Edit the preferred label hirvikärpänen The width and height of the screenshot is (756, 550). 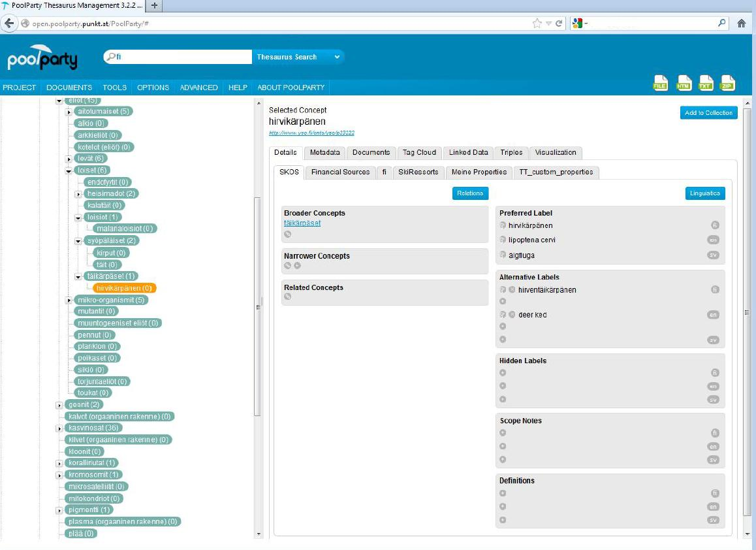[x=503, y=225]
